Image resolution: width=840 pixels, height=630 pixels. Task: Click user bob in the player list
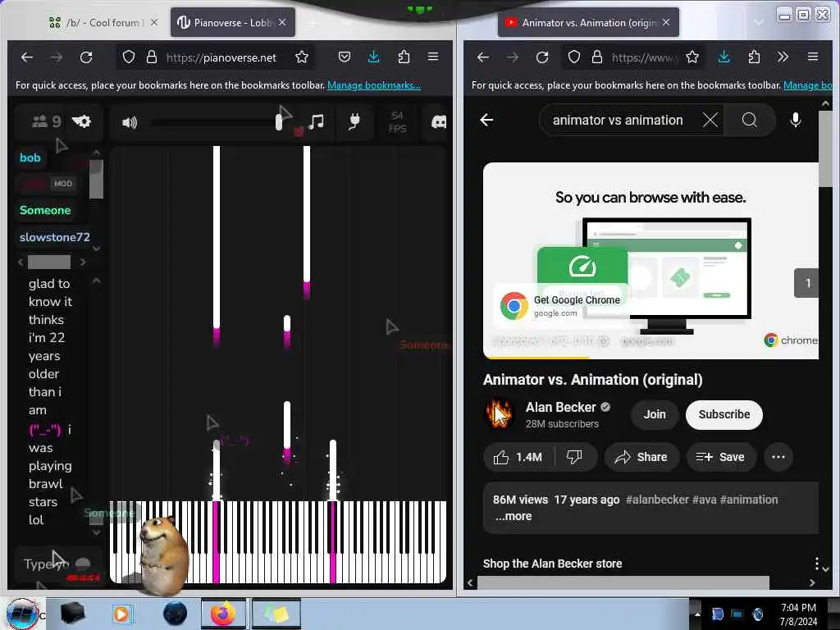pos(30,157)
